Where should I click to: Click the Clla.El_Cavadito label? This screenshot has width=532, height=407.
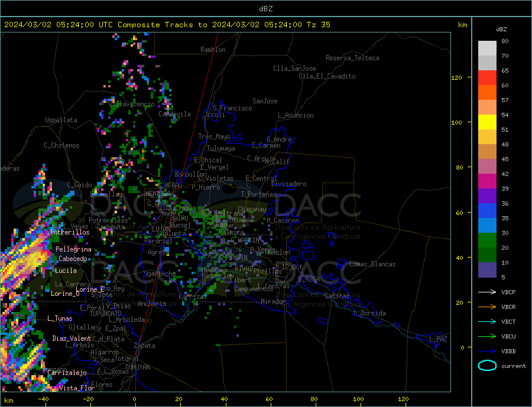pos(327,76)
